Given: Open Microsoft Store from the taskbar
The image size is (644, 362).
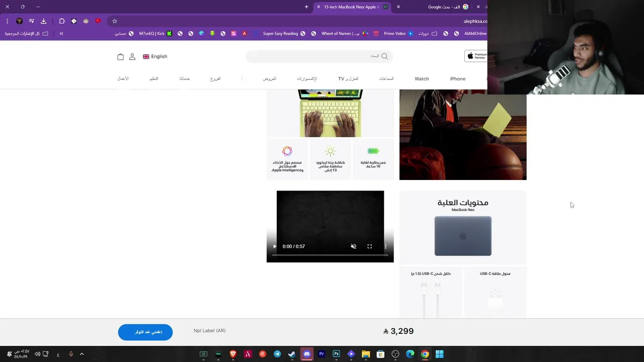Looking at the screenshot, I should pyautogui.click(x=380, y=354).
